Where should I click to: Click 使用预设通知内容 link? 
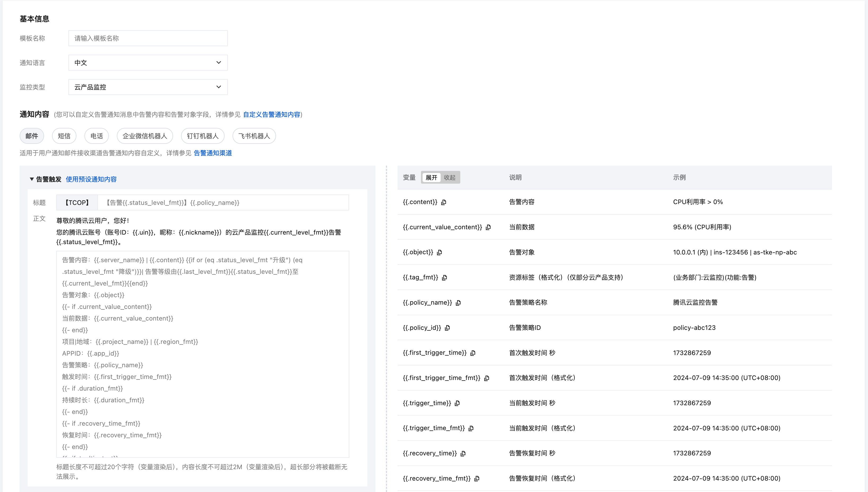(x=91, y=179)
